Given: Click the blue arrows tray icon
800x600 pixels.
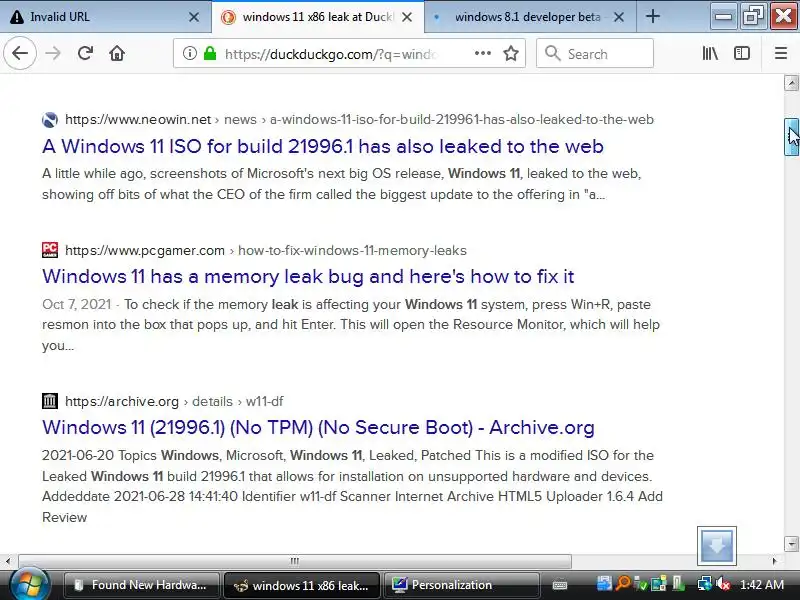Looking at the screenshot, I should point(604,583).
